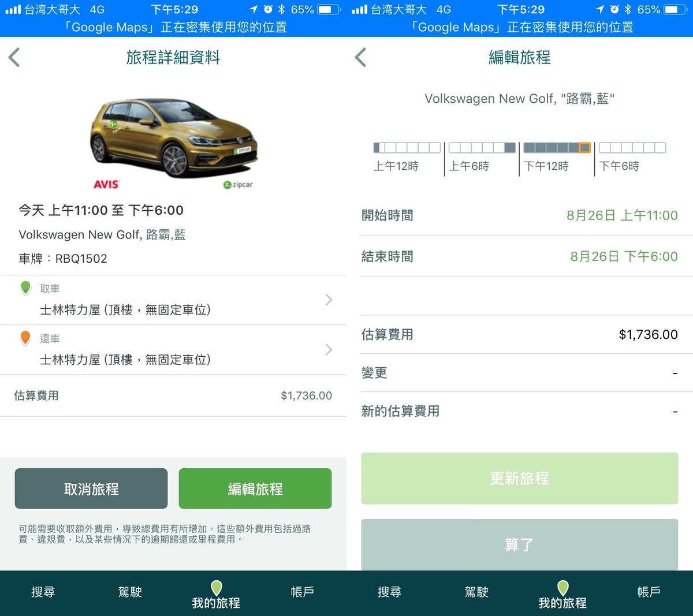Tap orange end handle on 下午12時 timeline
Image resolution: width=693 pixels, height=616 pixels.
pos(585,148)
